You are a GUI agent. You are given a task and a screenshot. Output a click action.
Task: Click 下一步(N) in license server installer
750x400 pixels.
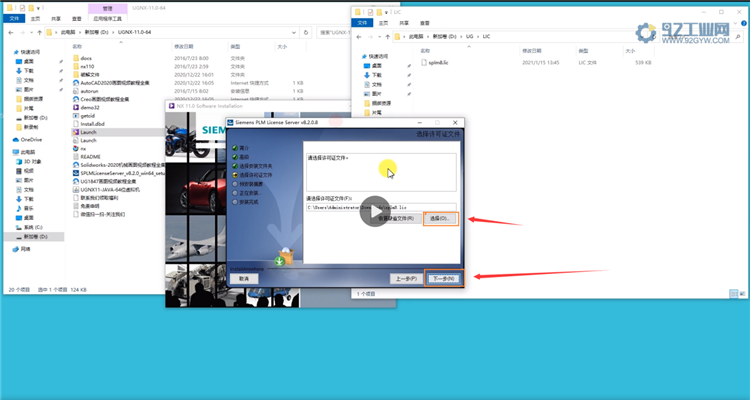(x=444, y=278)
